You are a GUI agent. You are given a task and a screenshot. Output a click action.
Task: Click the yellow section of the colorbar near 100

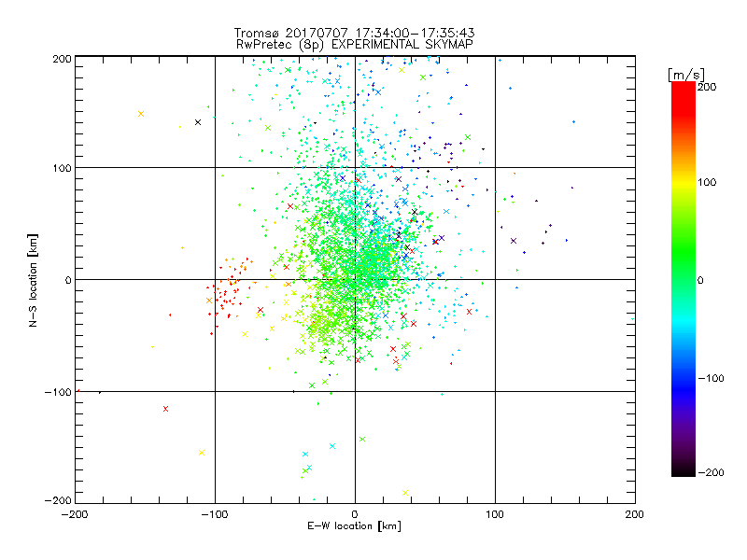684,182
